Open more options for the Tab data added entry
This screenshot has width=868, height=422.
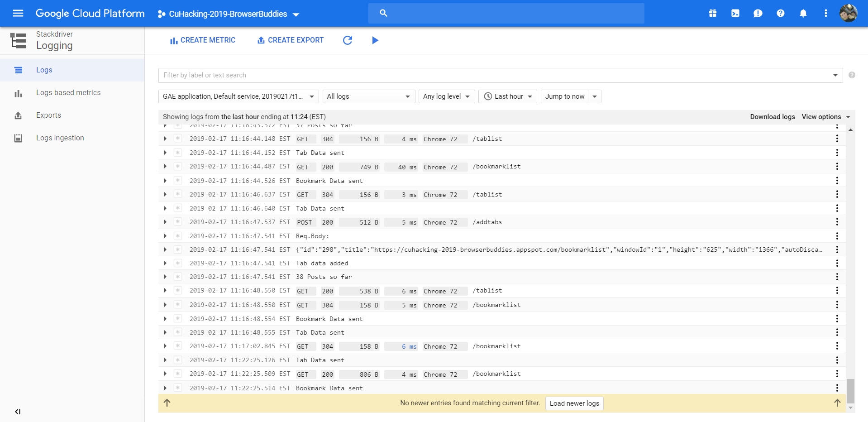coord(837,263)
